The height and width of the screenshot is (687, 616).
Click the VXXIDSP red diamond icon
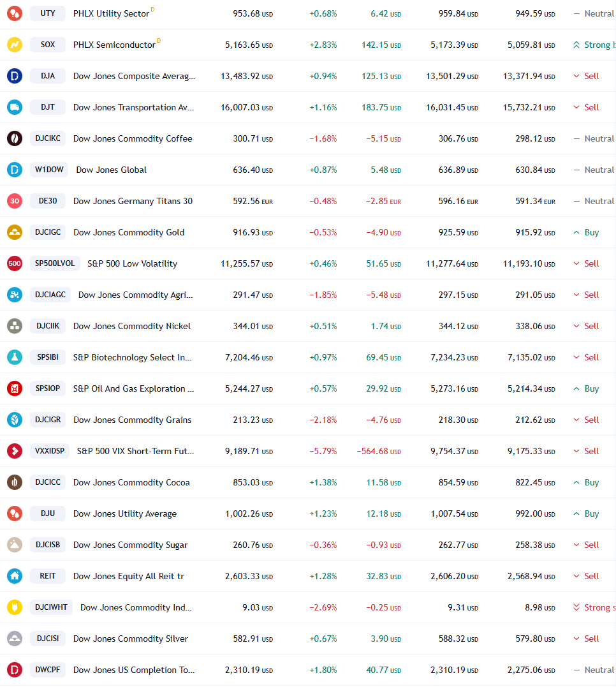coord(15,451)
